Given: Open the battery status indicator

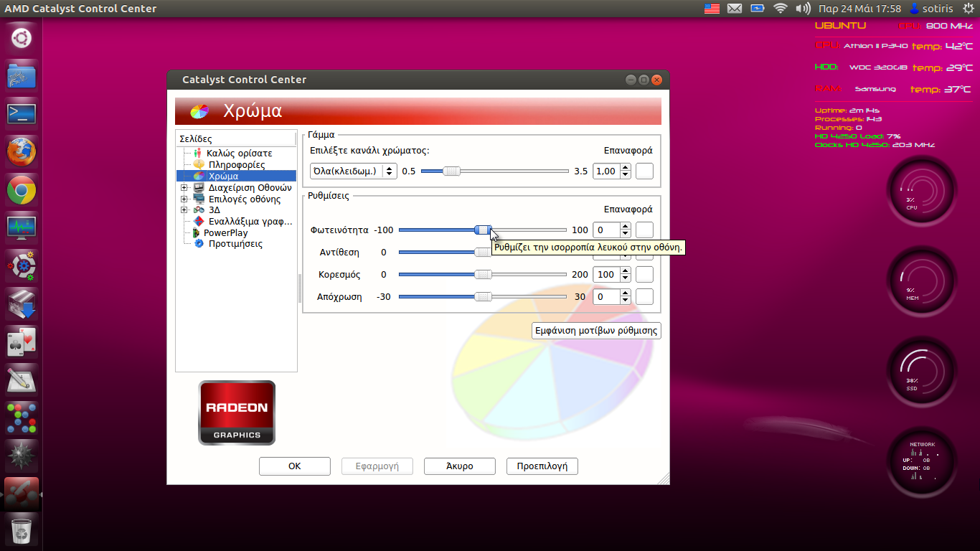Looking at the screenshot, I should click(758, 9).
